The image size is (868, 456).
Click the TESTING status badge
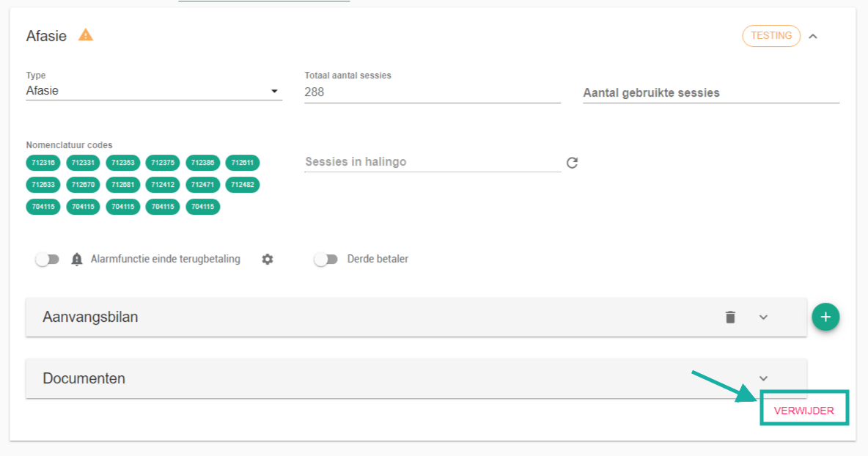[771, 36]
